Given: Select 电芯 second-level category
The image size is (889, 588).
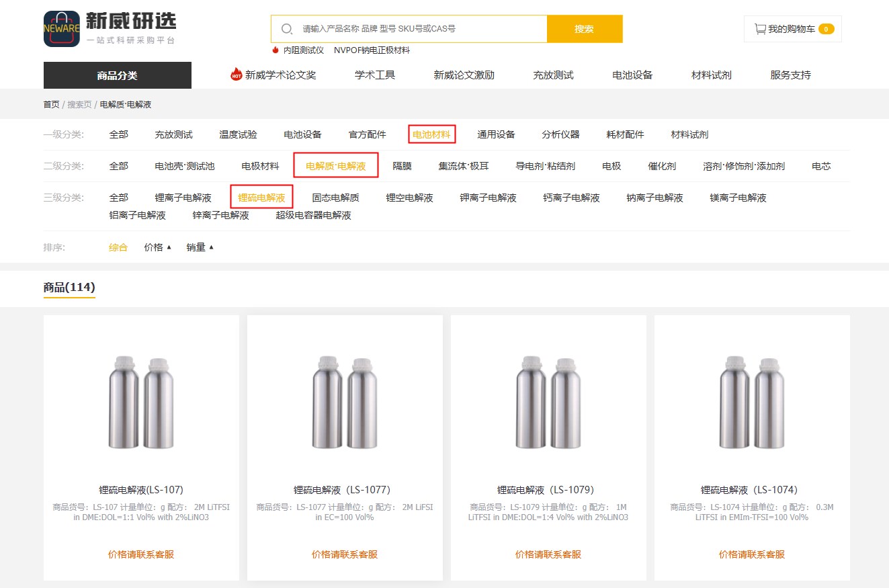Looking at the screenshot, I should click(821, 166).
